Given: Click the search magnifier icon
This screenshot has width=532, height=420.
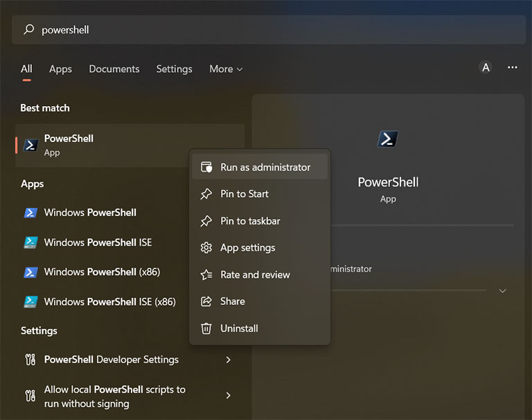Looking at the screenshot, I should pos(29,30).
